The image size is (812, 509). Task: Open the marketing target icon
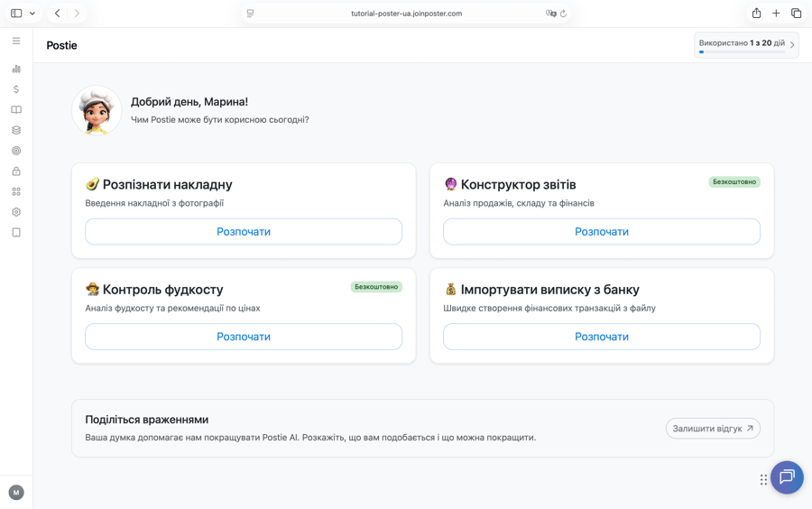tap(16, 151)
